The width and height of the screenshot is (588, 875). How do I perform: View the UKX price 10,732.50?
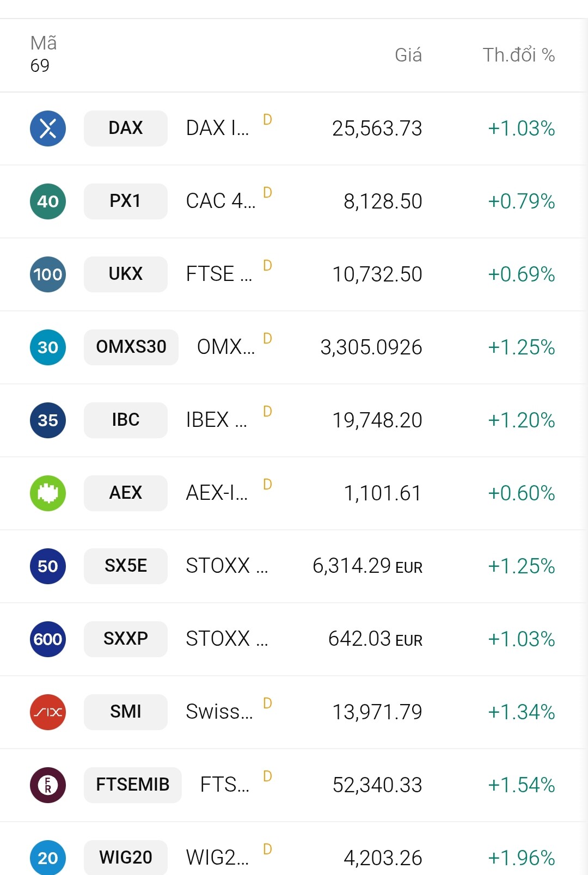377,274
